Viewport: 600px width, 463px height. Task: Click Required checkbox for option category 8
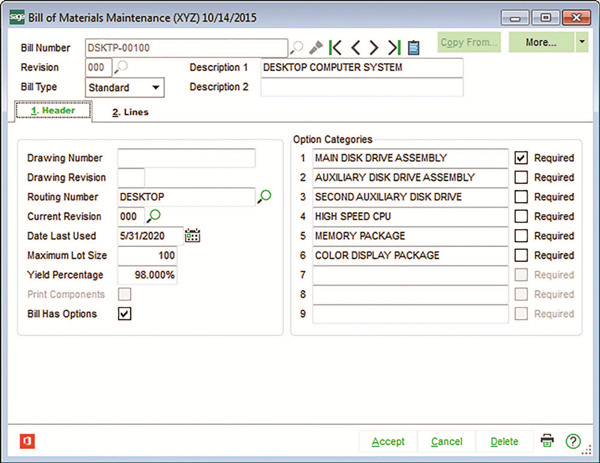coord(521,294)
